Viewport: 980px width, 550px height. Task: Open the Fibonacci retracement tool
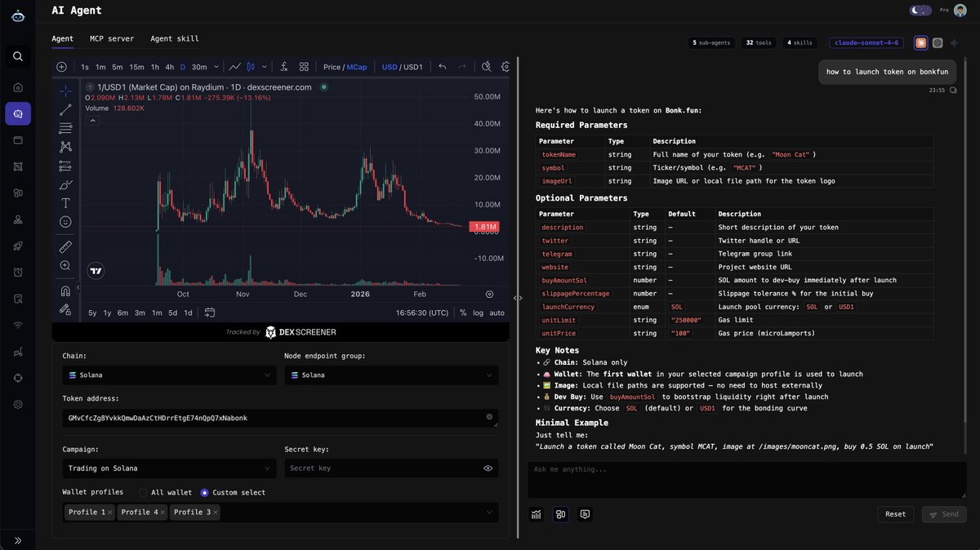(65, 128)
